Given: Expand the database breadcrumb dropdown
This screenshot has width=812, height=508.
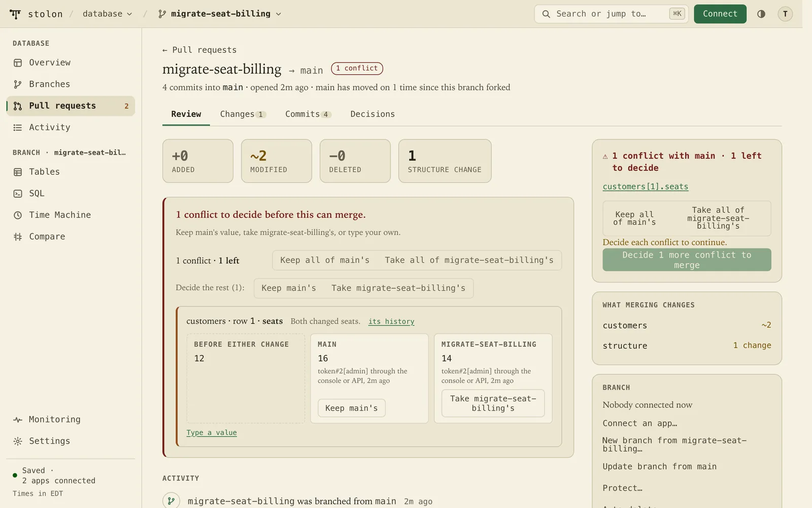Looking at the screenshot, I should [x=108, y=14].
